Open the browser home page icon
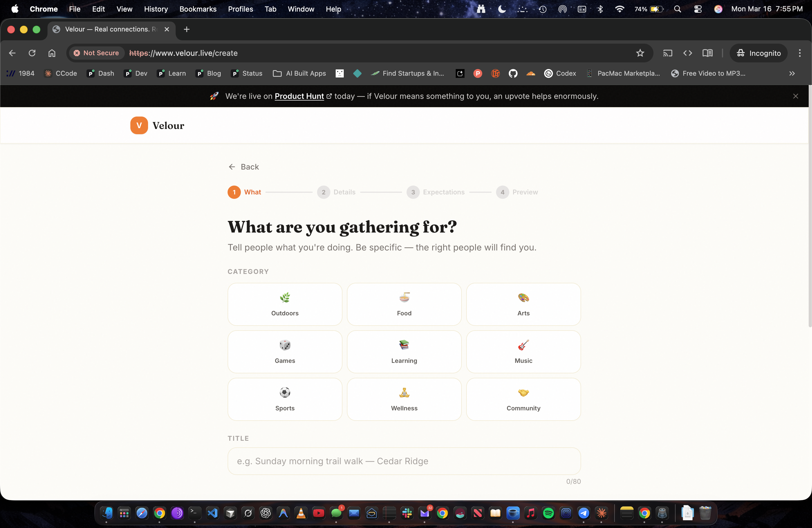Viewport: 812px width, 528px height. [52, 53]
